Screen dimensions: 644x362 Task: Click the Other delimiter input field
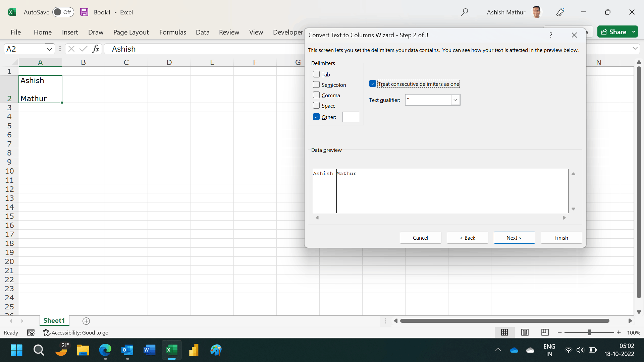click(351, 117)
